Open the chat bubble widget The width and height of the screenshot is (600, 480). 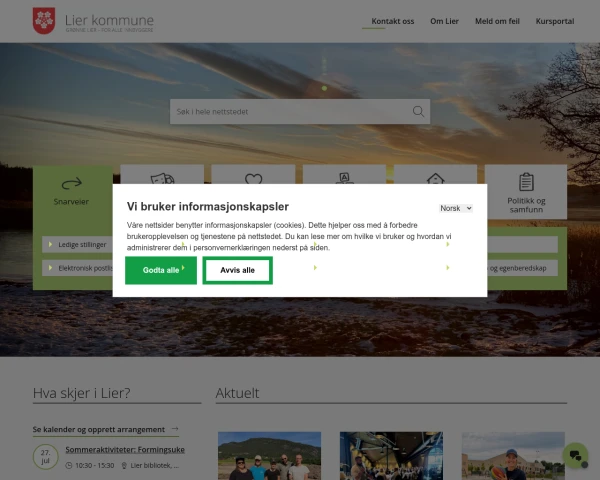[575, 455]
